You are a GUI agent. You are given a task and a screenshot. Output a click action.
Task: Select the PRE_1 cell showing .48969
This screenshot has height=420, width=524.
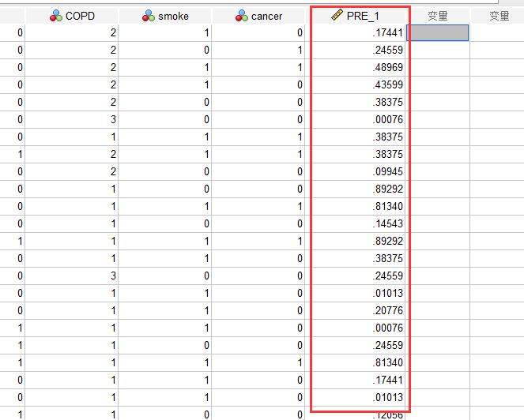356,67
